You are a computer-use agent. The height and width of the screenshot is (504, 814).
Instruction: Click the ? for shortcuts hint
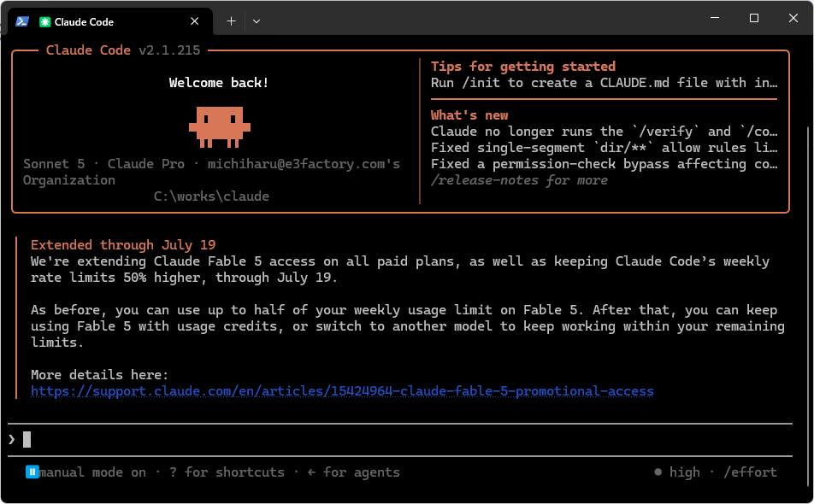tap(227, 472)
